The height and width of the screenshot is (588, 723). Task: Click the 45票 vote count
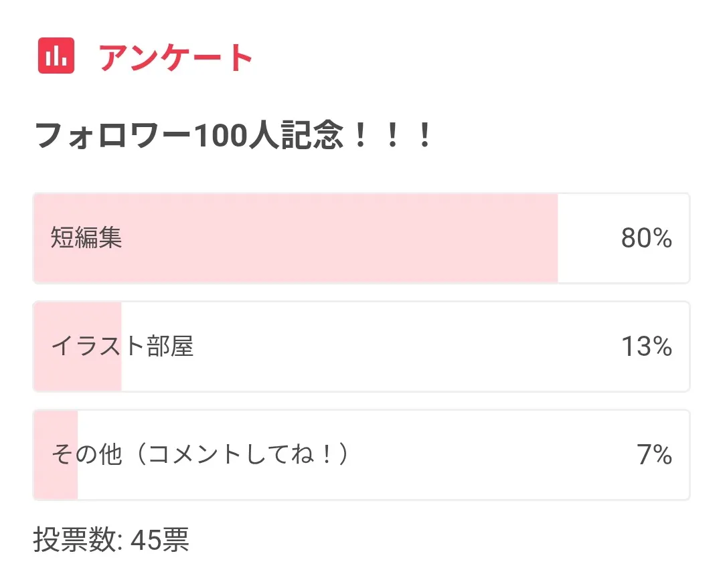tap(159, 539)
